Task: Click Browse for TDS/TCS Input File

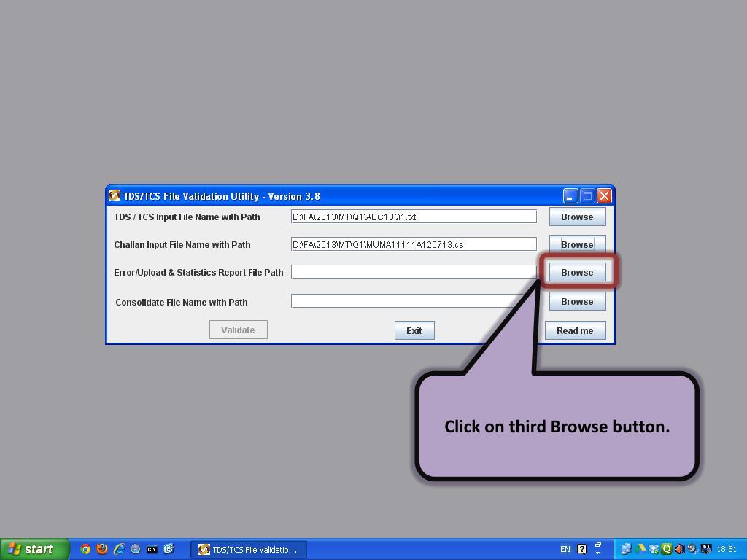Action: tap(577, 217)
